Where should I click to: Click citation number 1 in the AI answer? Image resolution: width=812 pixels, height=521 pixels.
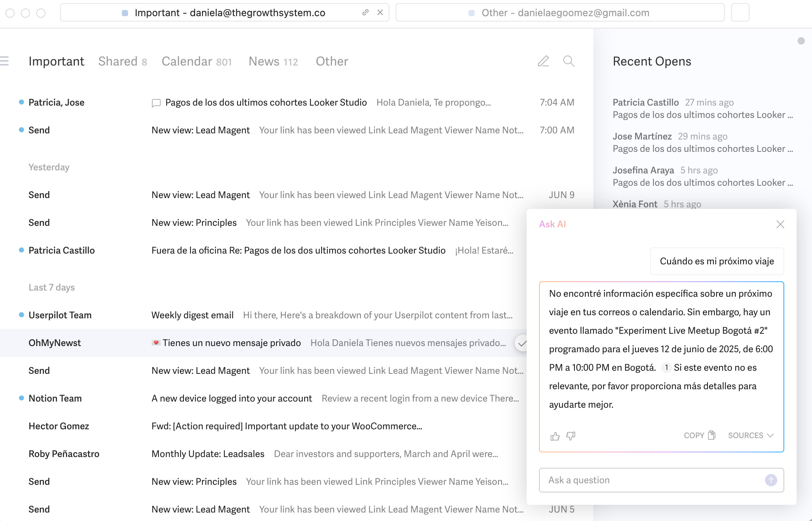tap(666, 368)
